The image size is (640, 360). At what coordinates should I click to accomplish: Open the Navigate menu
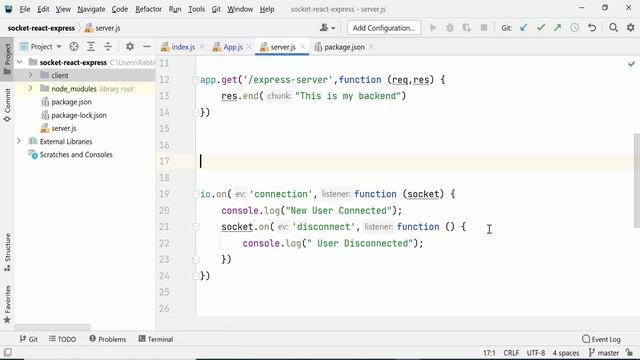91,9
